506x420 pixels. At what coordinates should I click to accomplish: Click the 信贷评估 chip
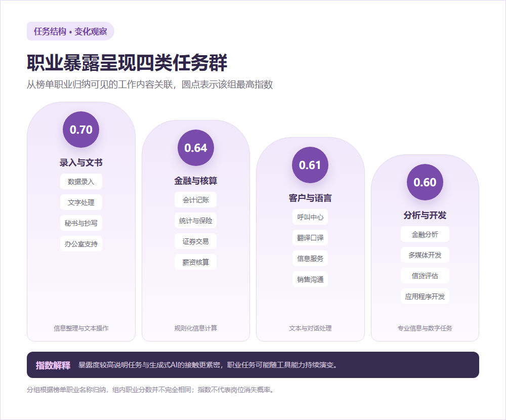pyautogui.click(x=425, y=275)
